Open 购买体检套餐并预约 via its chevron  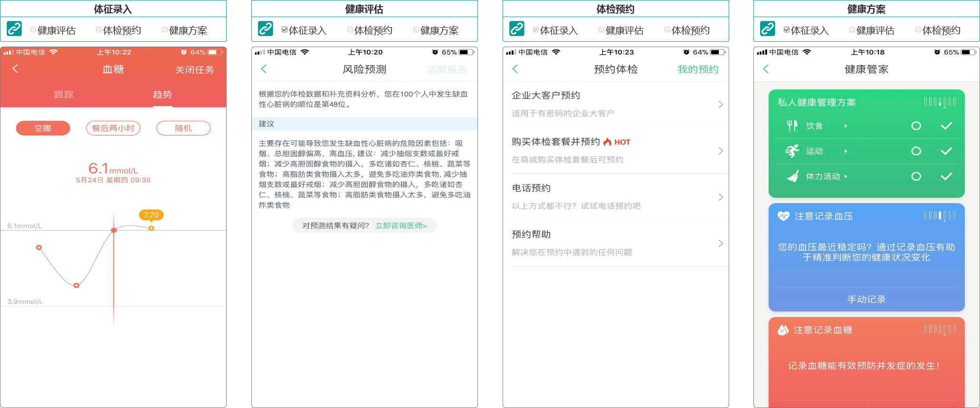721,151
